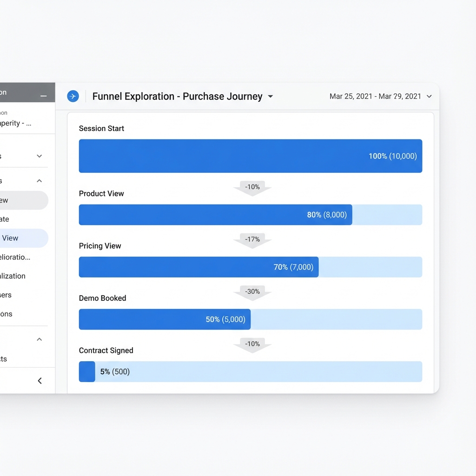
Task: Click the Session Start 100% funnel bar
Action: [250, 156]
